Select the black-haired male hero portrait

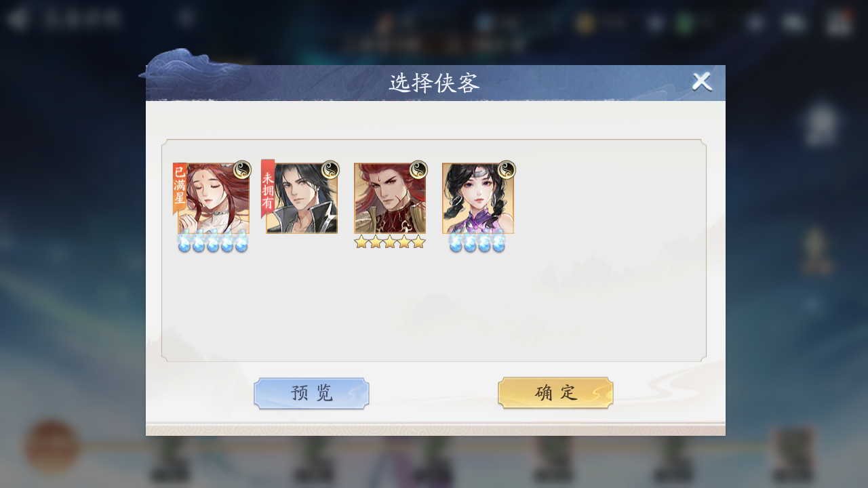tap(302, 199)
